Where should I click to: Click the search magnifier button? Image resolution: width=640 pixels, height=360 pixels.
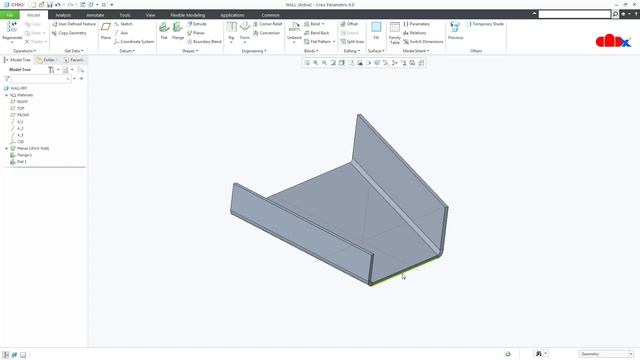coord(615,14)
